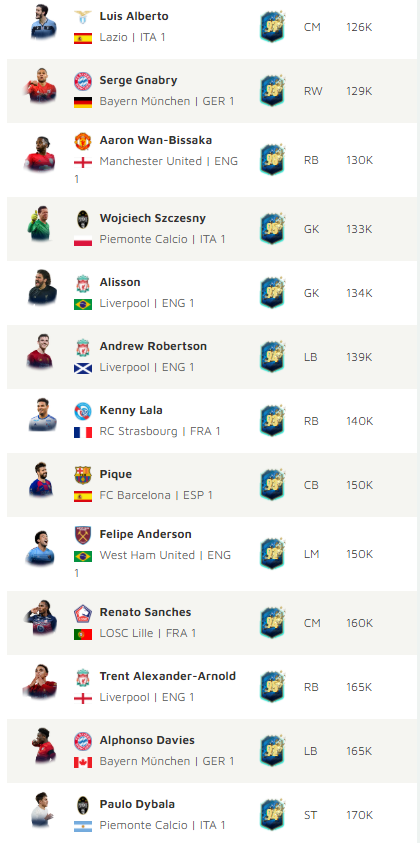Click the Poland flag beside Szczesny

[x=83, y=240]
